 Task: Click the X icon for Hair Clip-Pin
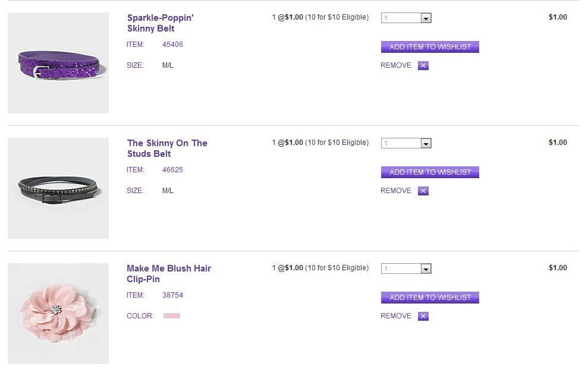click(x=423, y=317)
